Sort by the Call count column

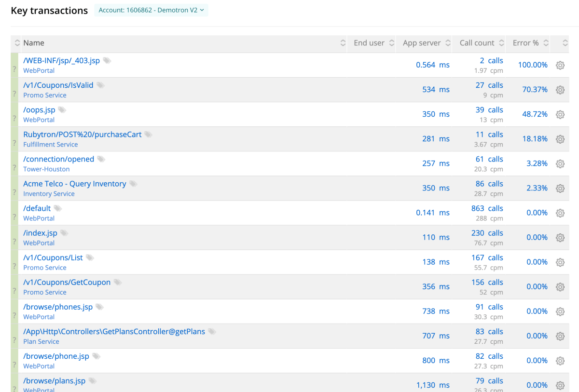(x=477, y=43)
